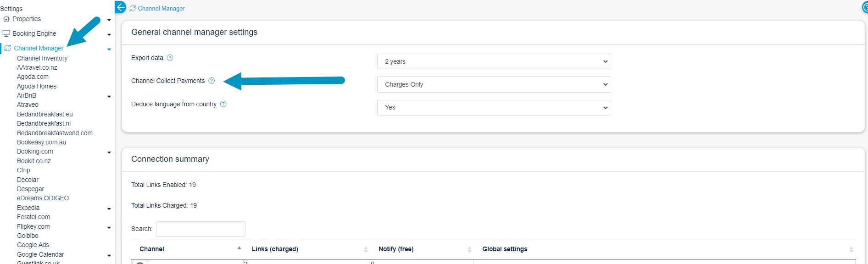The height and width of the screenshot is (264, 868).
Task: Click the Total Links Charged: 19 text
Action: pos(164,205)
